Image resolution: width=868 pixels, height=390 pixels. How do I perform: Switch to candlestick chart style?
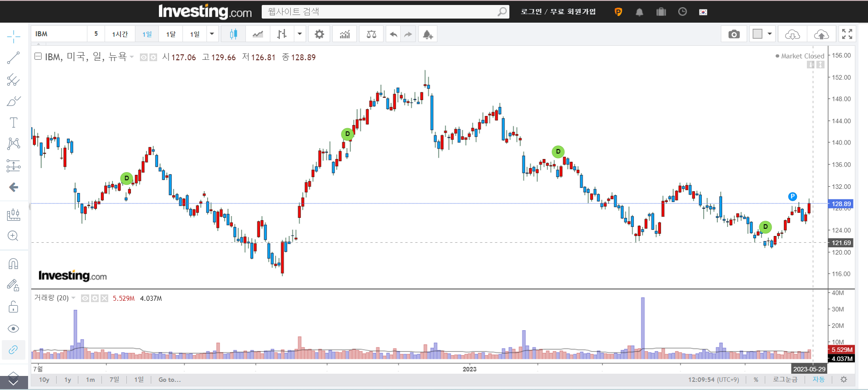pyautogui.click(x=234, y=34)
